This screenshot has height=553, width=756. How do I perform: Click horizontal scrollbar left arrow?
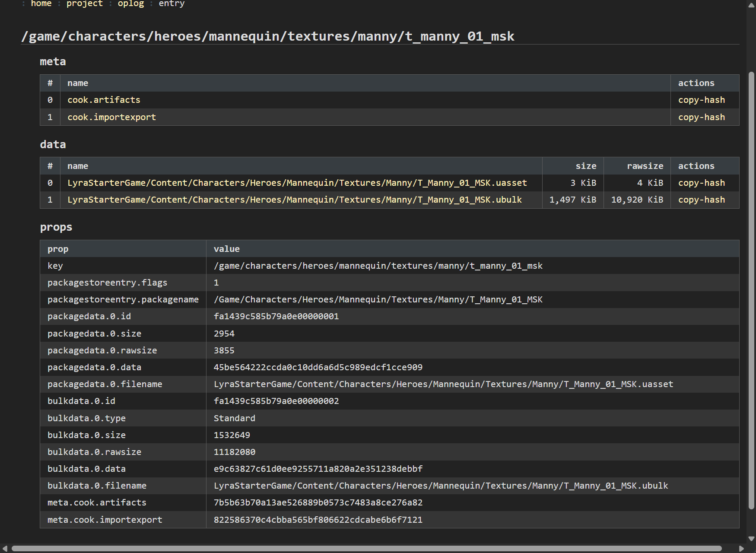tap(5, 548)
